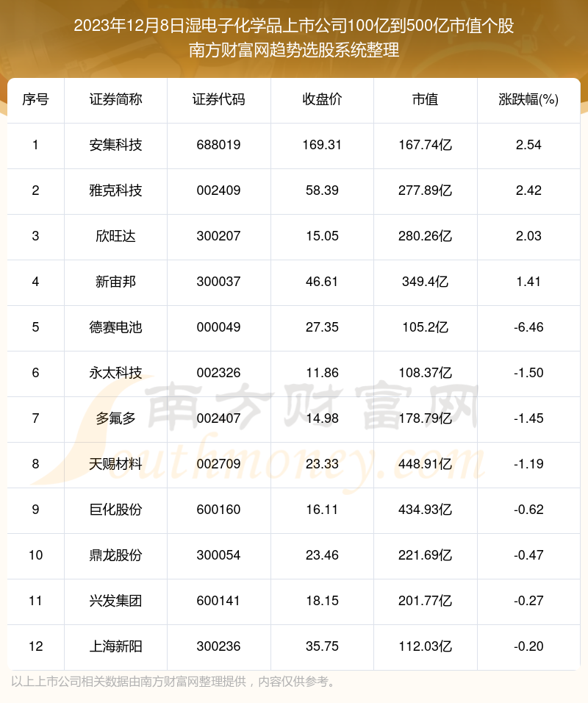Click closing price 23.46
Image resolution: width=588 pixels, height=703 pixels.
click(x=322, y=555)
